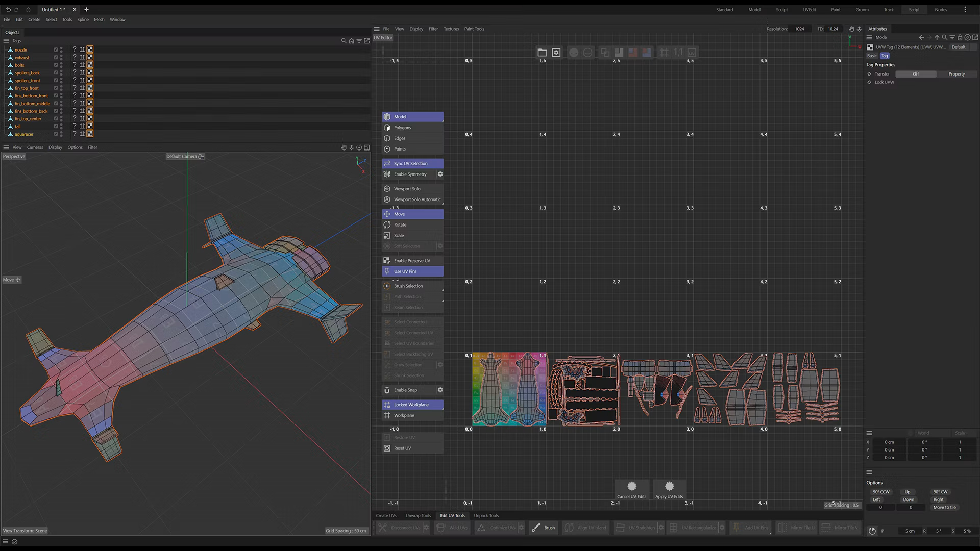Open the Spline menu in main menu bar

click(x=83, y=20)
